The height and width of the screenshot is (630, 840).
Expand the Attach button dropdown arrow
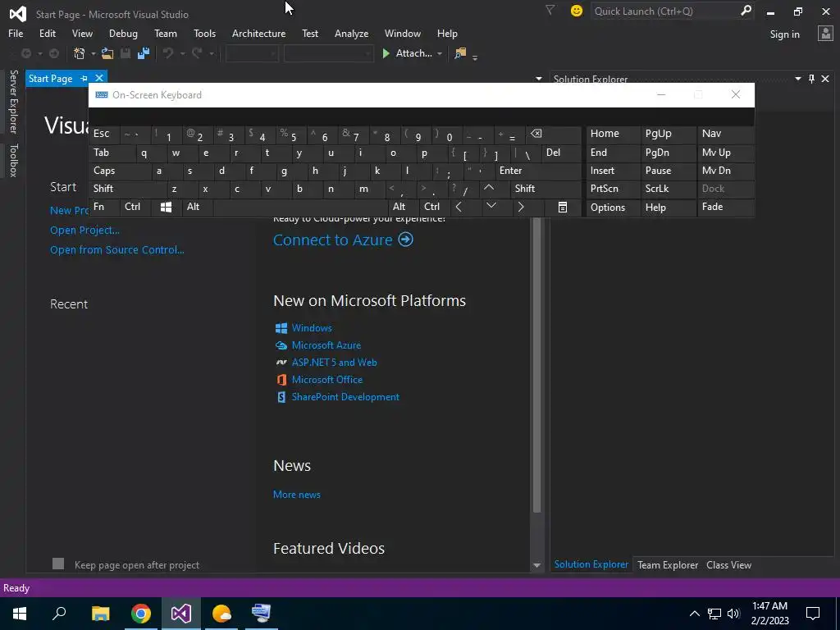point(440,53)
